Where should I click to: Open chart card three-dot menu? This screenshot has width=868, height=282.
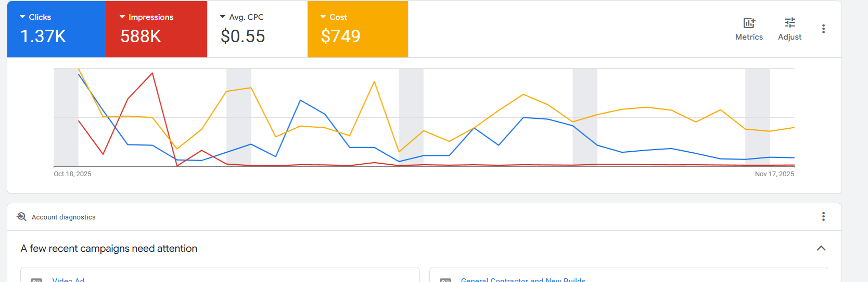point(823,29)
